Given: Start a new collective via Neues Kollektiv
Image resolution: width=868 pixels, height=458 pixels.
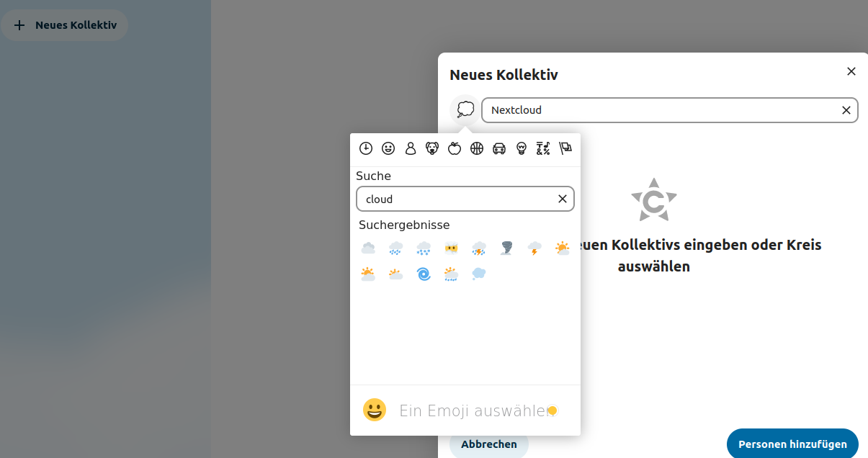Looking at the screenshot, I should click(x=65, y=24).
